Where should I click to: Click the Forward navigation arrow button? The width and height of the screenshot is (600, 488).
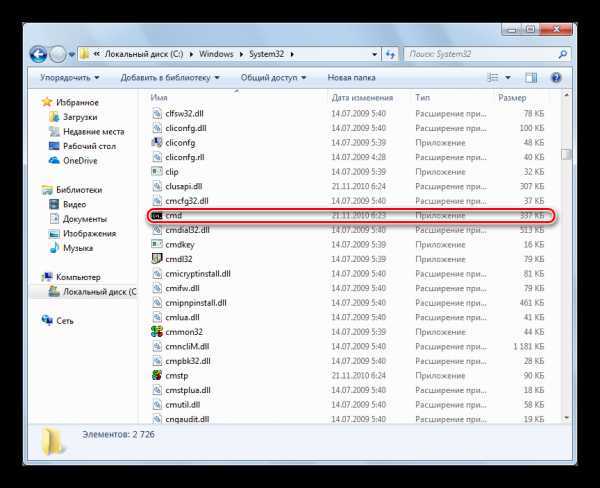click(58, 54)
